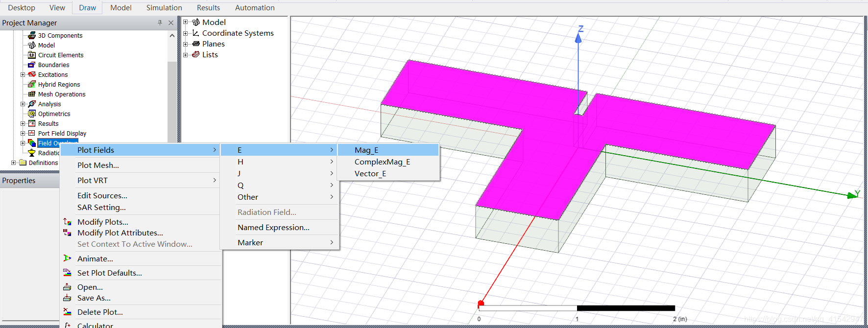The width and height of the screenshot is (868, 328).
Task: Choose Plot Mesh from context menu
Action: pyautogui.click(x=140, y=165)
